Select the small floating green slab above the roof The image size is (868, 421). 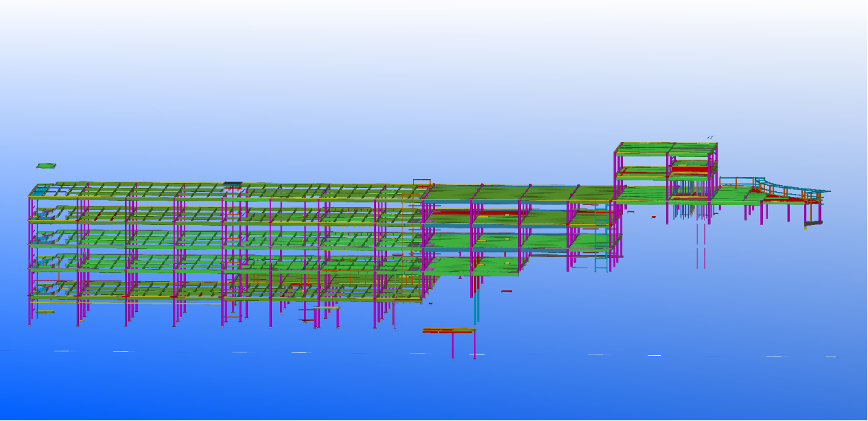(47, 166)
